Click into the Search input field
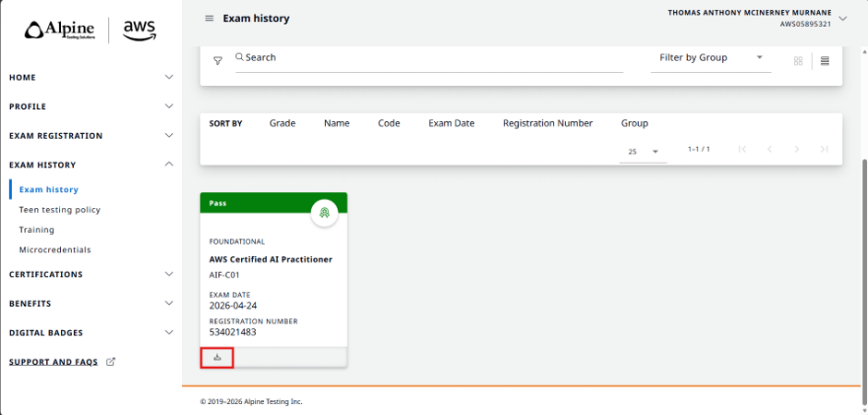The image size is (868, 415). (429, 57)
